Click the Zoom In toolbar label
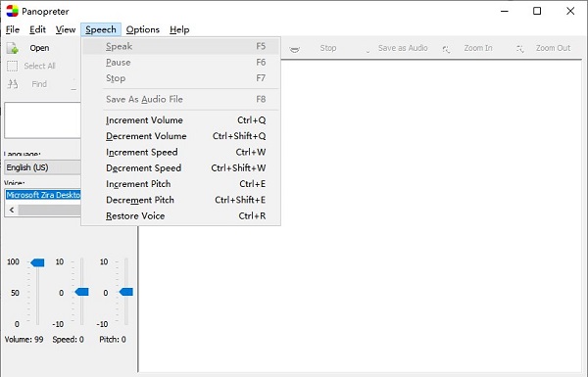The width and height of the screenshot is (588, 377). 478,48
